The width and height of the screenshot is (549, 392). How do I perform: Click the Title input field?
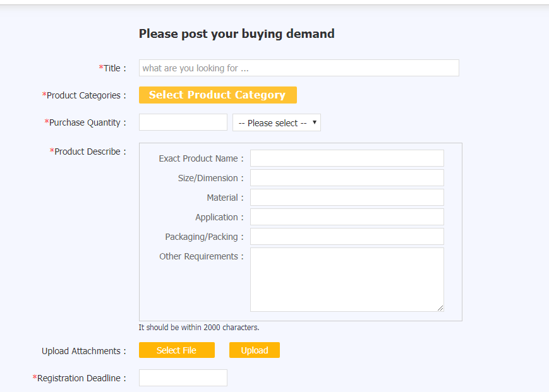pyautogui.click(x=299, y=68)
